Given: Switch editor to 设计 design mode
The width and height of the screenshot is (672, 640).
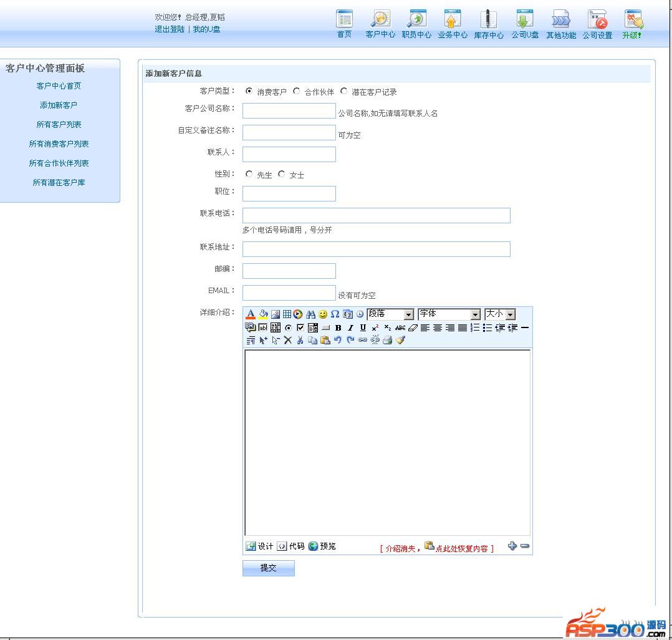Looking at the screenshot, I should pos(259,546).
